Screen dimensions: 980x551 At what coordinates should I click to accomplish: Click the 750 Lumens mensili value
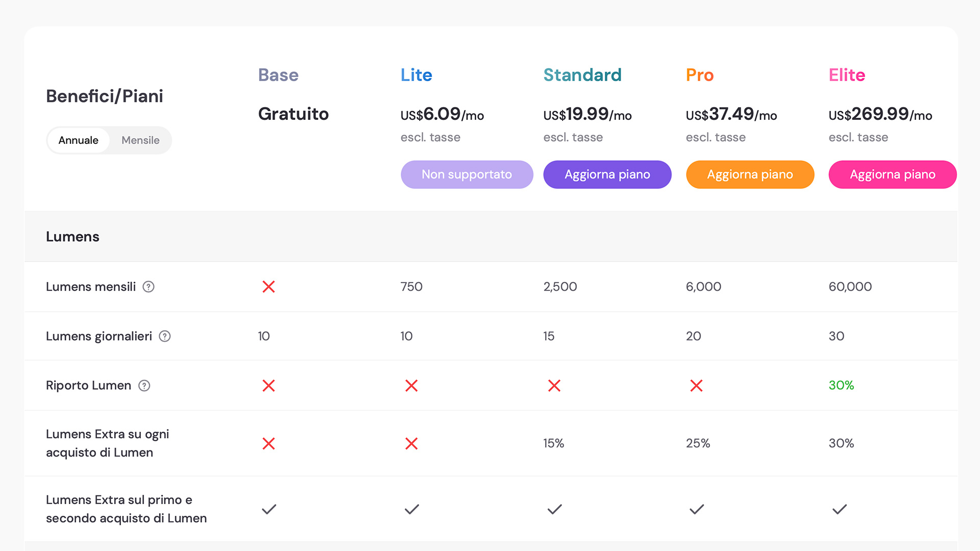pos(411,287)
